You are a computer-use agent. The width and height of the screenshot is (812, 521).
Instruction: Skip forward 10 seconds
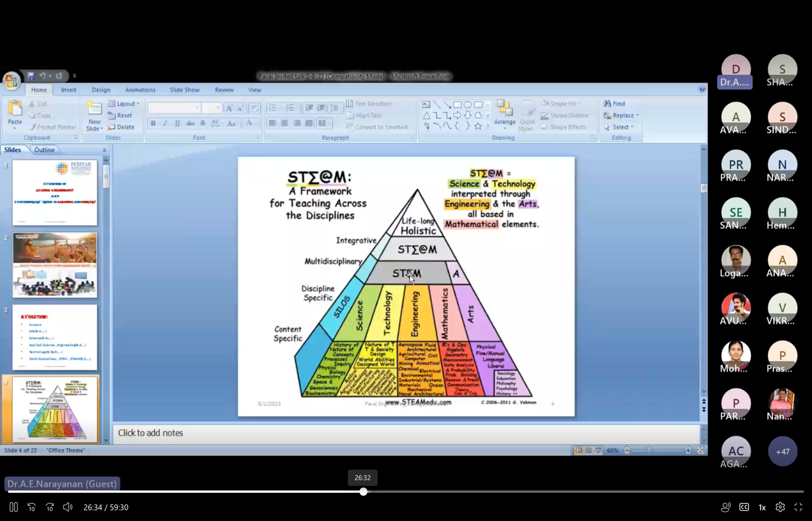click(x=50, y=507)
